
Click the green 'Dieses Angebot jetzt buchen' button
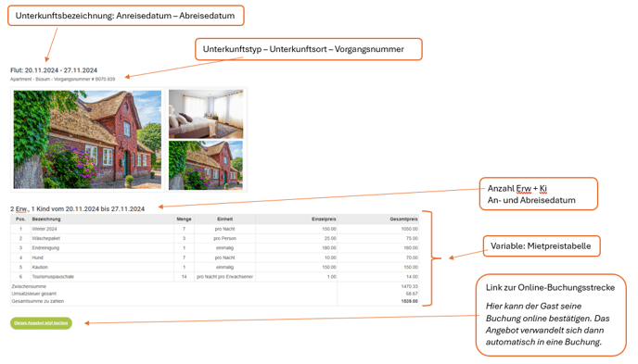41,323
